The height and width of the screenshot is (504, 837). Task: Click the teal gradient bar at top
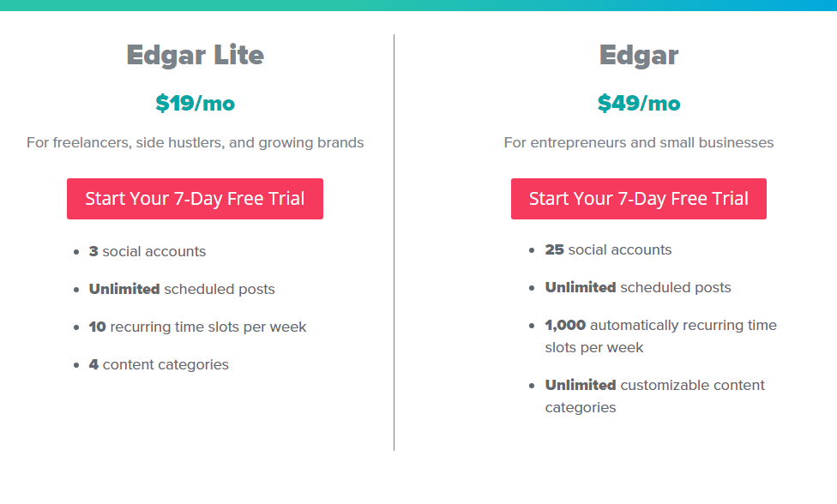pyautogui.click(x=418, y=5)
